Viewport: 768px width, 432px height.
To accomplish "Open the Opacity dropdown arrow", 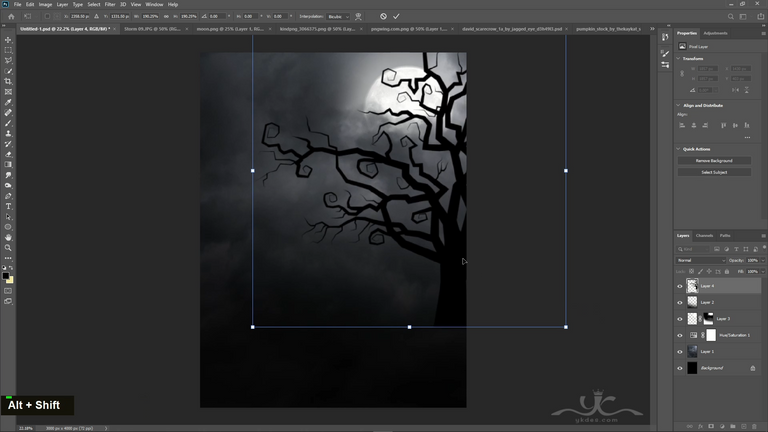I will [x=763, y=260].
